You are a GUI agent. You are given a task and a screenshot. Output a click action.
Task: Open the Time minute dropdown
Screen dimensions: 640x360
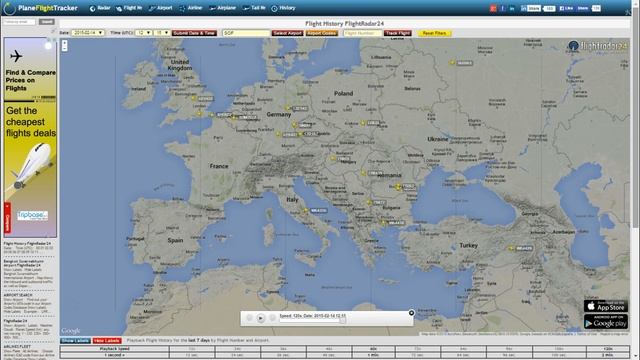tap(162, 33)
